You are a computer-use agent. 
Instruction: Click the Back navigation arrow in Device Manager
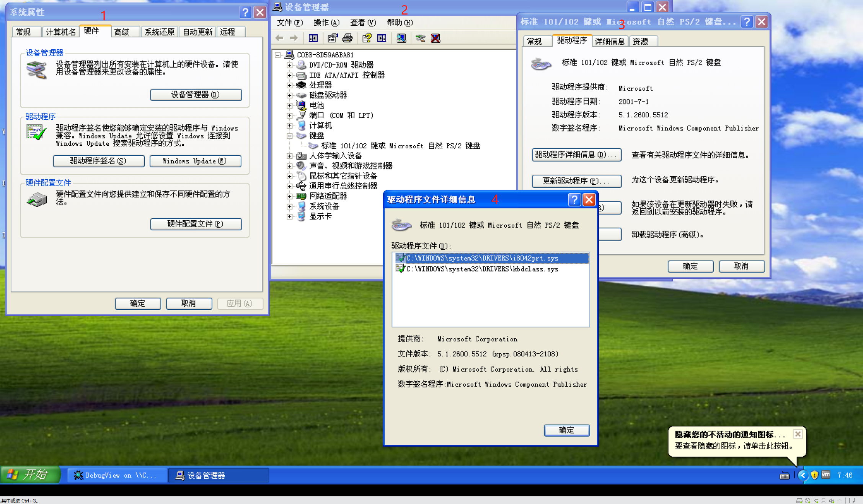[x=279, y=38]
